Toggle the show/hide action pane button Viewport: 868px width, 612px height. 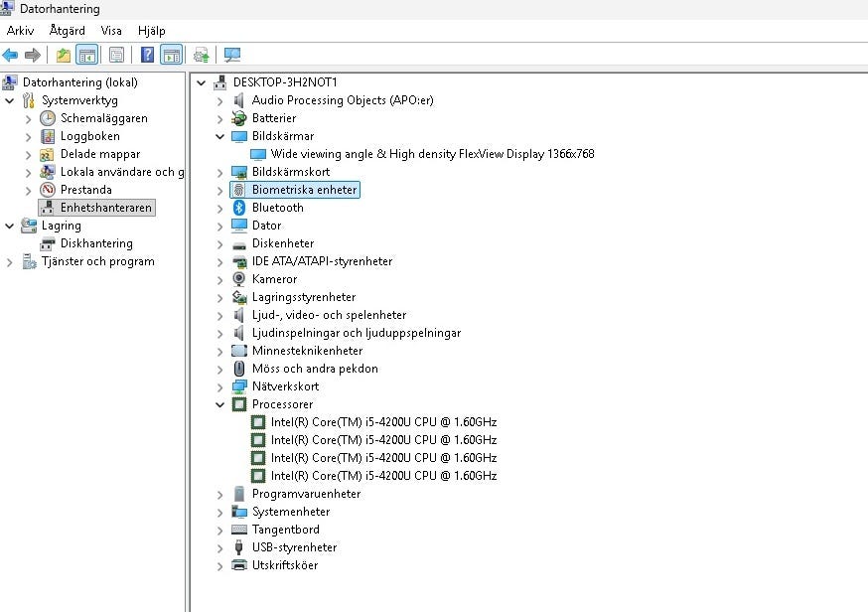point(171,55)
